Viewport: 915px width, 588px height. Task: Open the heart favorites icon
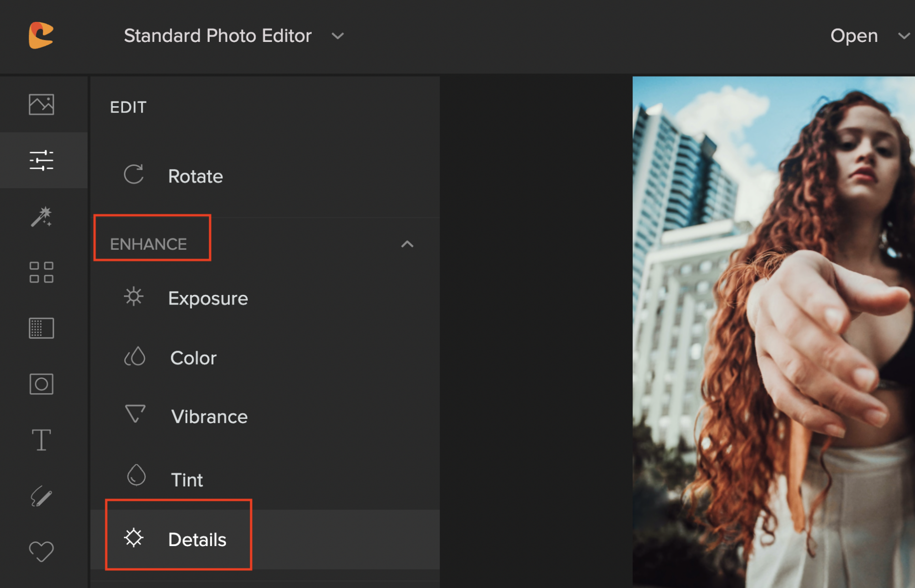pyautogui.click(x=41, y=551)
